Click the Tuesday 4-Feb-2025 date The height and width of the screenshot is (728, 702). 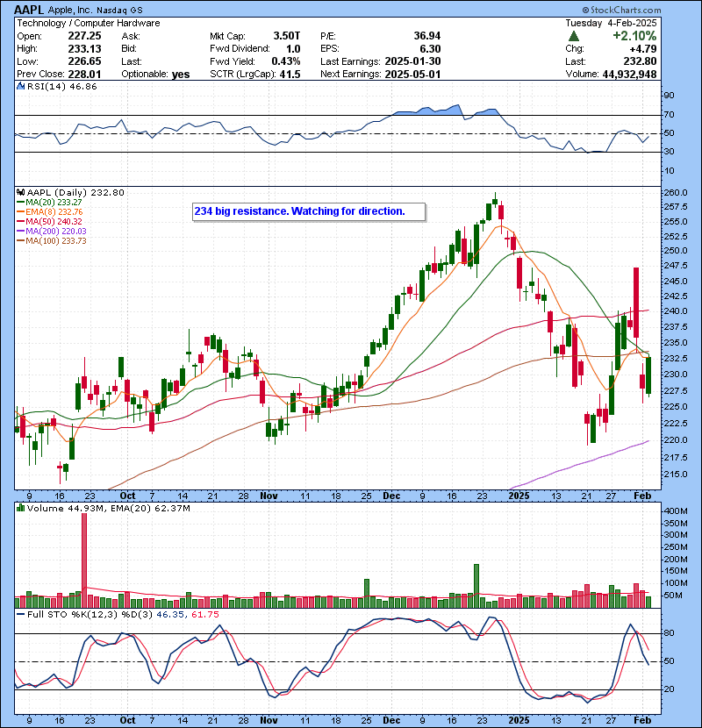coord(611,23)
